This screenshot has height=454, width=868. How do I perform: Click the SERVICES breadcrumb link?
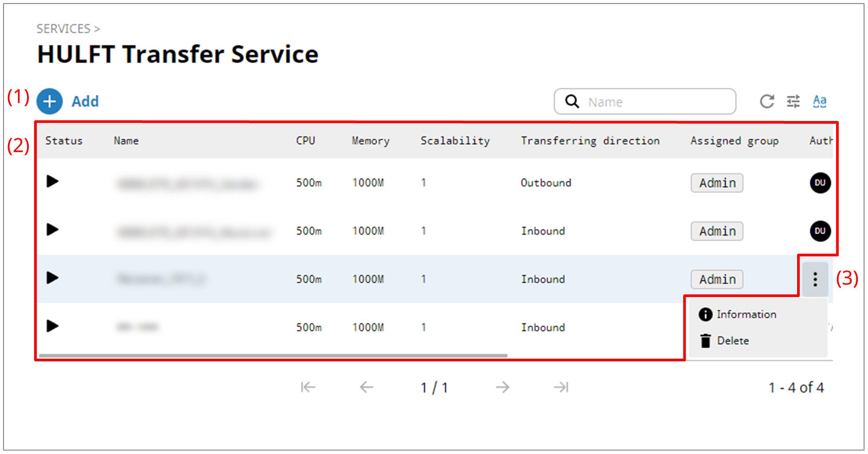[x=63, y=29]
